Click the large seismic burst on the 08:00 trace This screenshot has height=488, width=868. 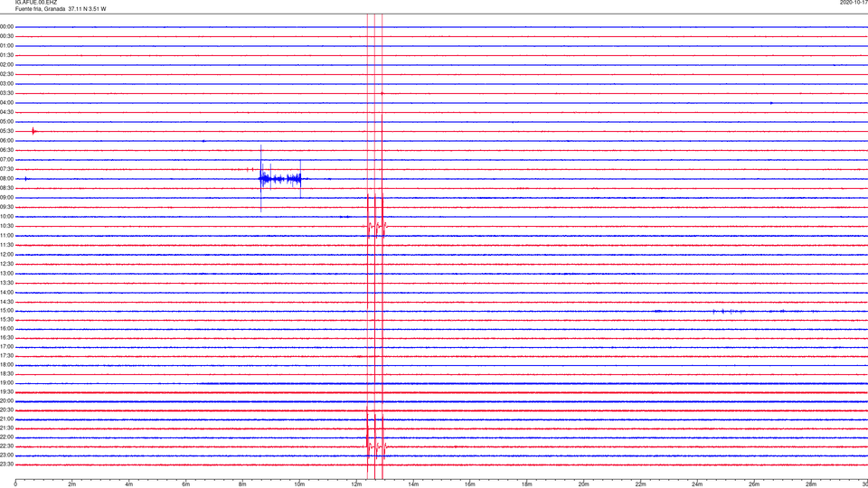coord(280,179)
